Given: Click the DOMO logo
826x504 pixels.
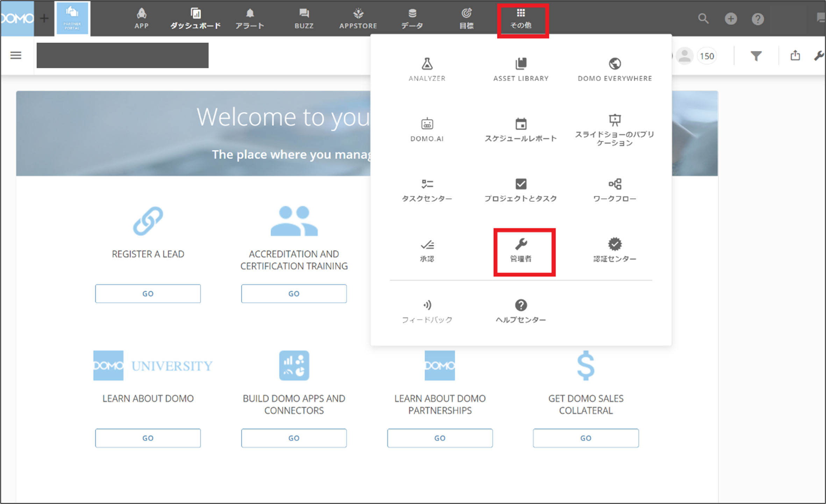Looking at the screenshot, I should (x=17, y=18).
